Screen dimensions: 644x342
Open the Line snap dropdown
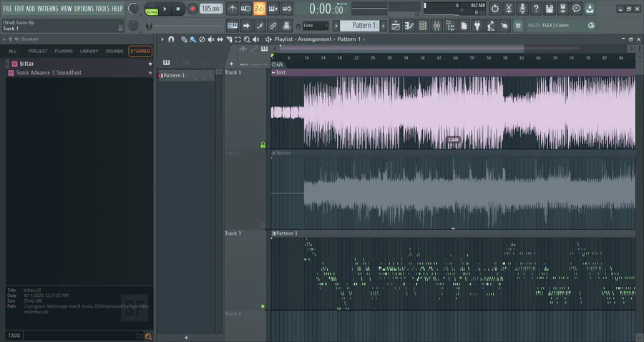(316, 26)
